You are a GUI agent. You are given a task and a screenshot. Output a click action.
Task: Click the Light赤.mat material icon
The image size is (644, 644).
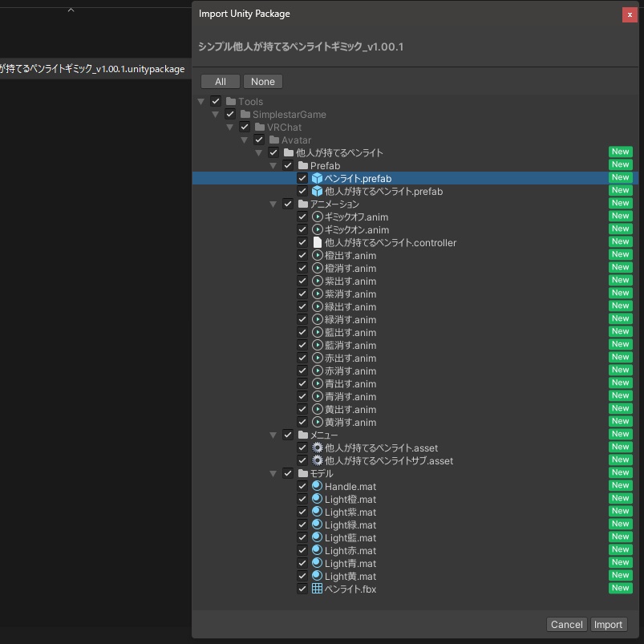tap(317, 550)
